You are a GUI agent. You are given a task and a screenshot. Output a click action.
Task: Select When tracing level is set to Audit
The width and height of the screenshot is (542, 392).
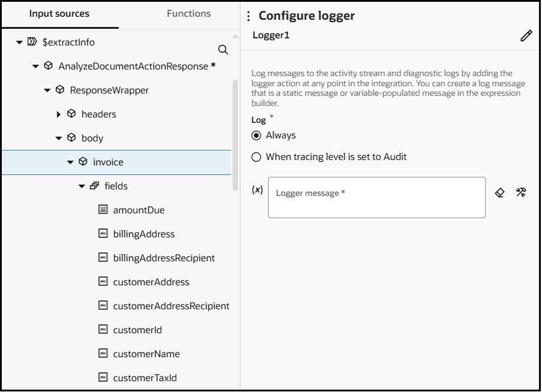(x=256, y=157)
